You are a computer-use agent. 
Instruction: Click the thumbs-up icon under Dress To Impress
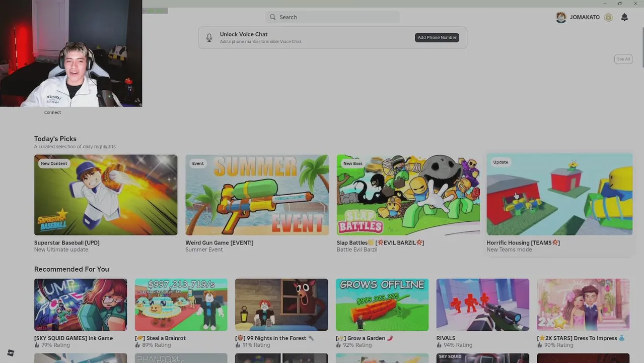pos(540,345)
